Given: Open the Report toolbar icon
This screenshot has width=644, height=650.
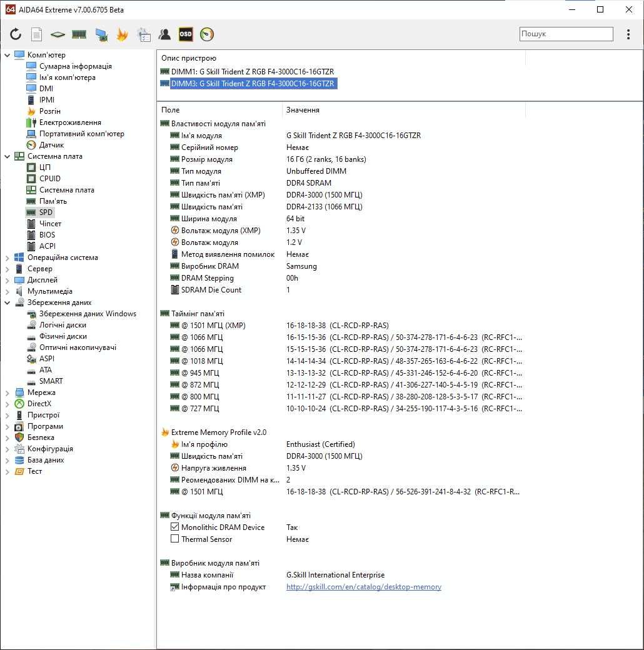Looking at the screenshot, I should click(x=36, y=34).
